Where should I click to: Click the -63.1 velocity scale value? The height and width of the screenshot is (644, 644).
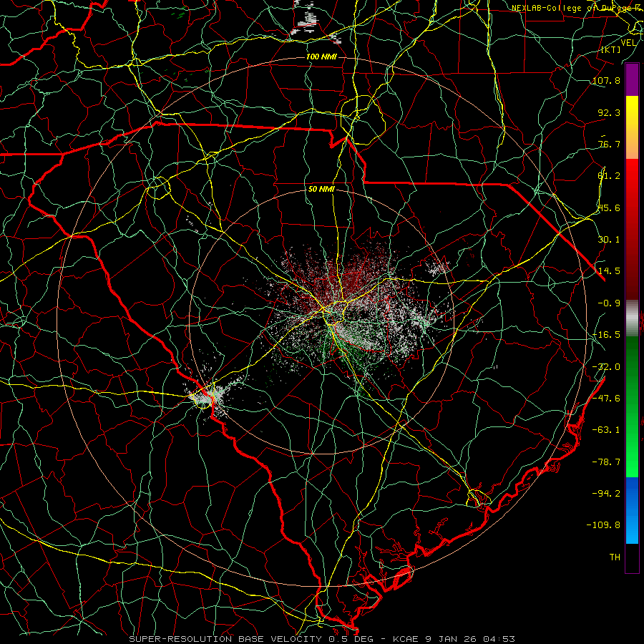(606, 430)
